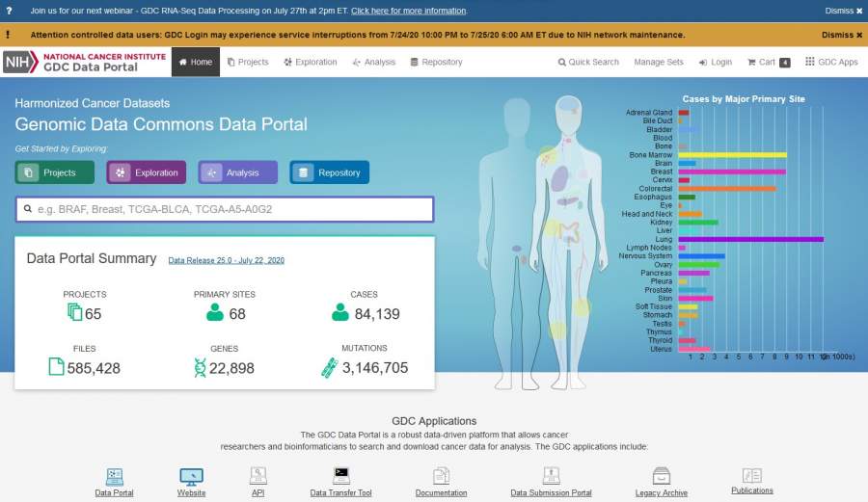Click the 585,428 files count
Screen dimensions: 868x502
click(x=94, y=368)
